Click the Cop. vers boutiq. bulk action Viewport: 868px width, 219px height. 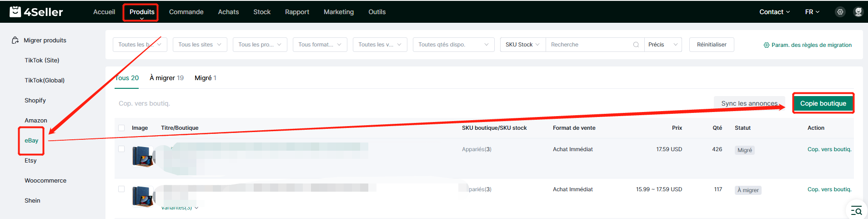tap(144, 103)
